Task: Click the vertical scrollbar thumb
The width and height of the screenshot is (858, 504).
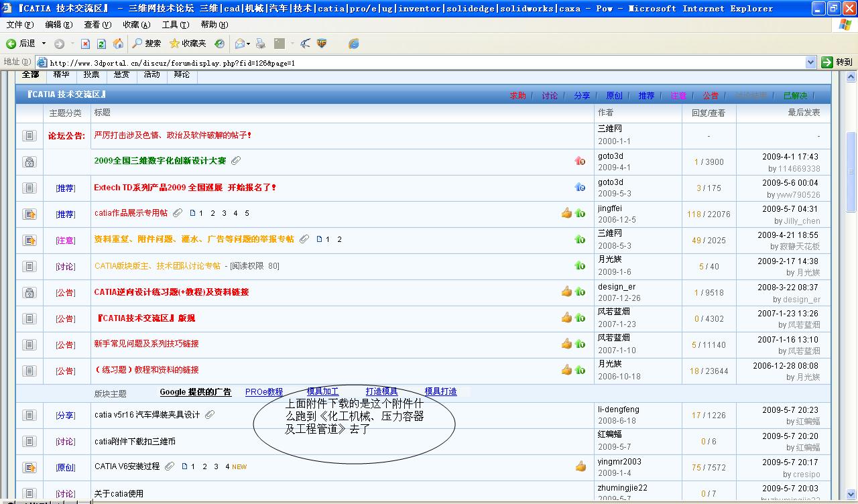Action: pos(852,172)
